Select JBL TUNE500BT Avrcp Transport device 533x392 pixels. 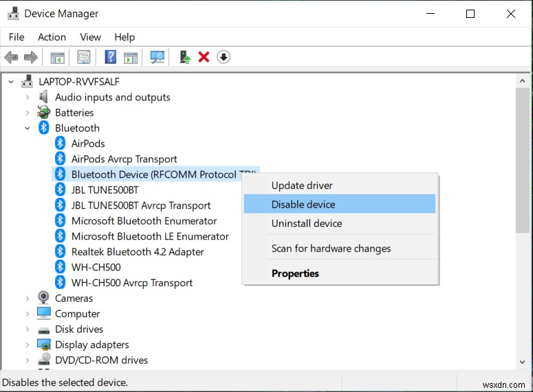(x=141, y=206)
